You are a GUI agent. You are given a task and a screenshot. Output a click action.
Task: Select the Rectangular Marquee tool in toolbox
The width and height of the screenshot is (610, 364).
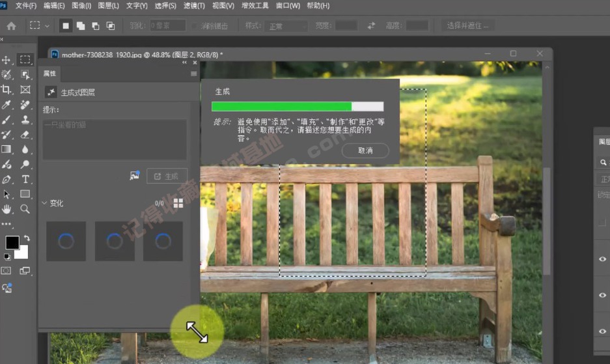click(x=25, y=59)
